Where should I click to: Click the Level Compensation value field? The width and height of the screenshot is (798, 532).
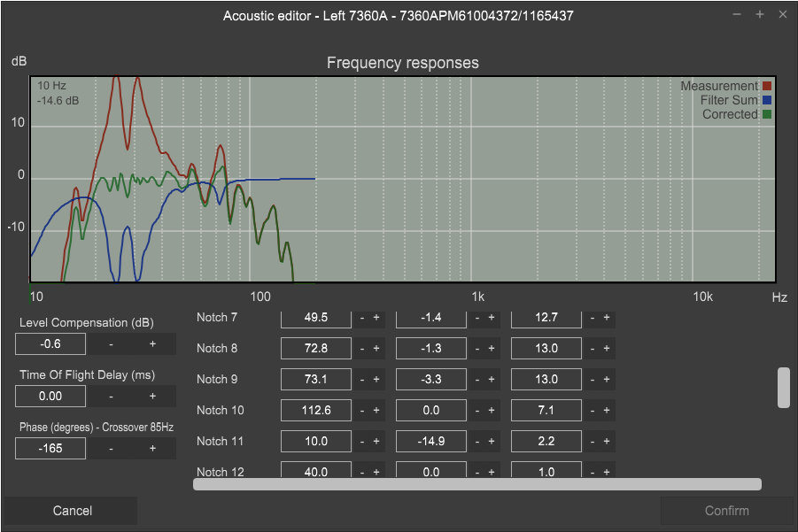(x=50, y=344)
